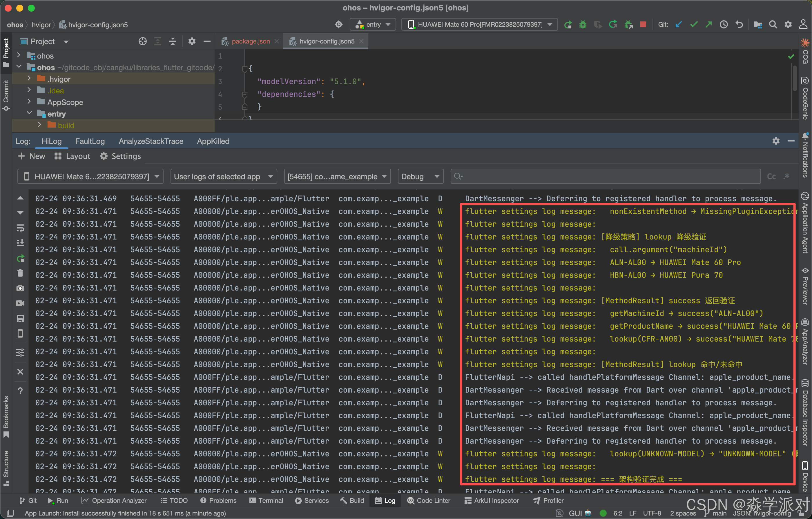Toggle regex filter button in log search
This screenshot has width=812, height=519.
(786, 176)
